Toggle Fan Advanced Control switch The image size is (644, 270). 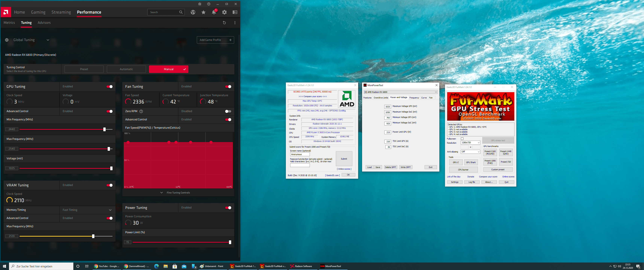point(228,119)
